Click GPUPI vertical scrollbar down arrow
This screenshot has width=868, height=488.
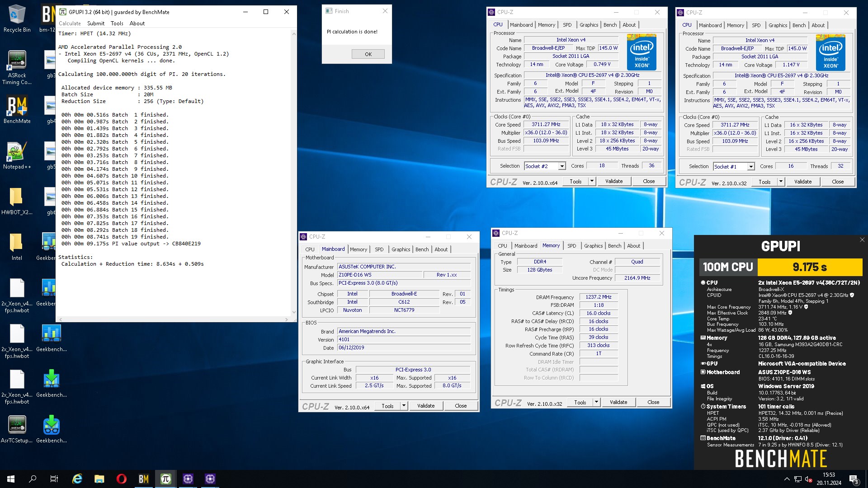pos(294,312)
